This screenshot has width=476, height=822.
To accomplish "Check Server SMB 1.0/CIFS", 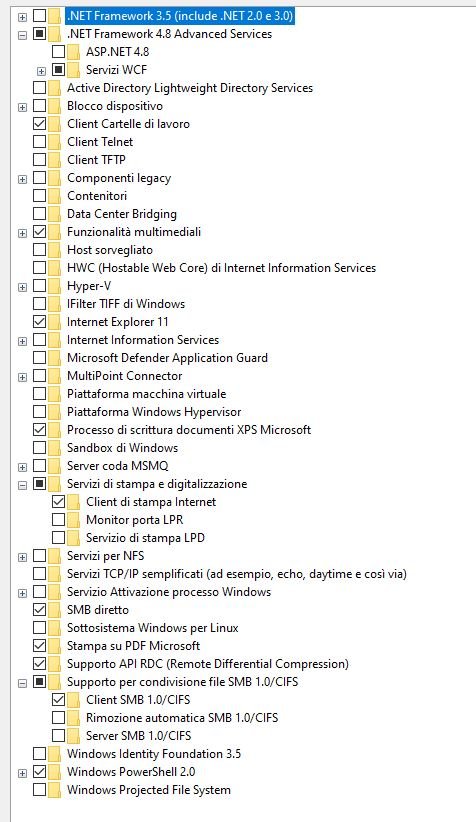I will pos(59,736).
